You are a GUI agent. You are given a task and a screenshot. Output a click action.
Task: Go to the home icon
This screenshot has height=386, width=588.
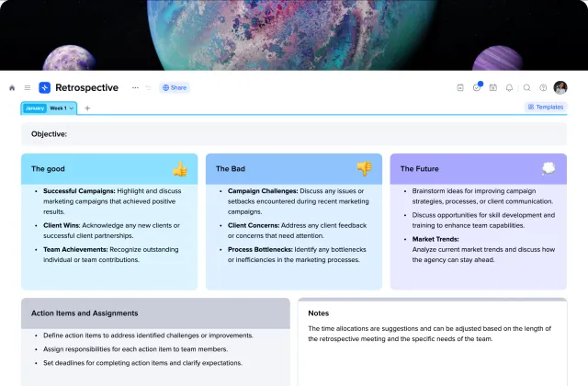click(x=12, y=88)
